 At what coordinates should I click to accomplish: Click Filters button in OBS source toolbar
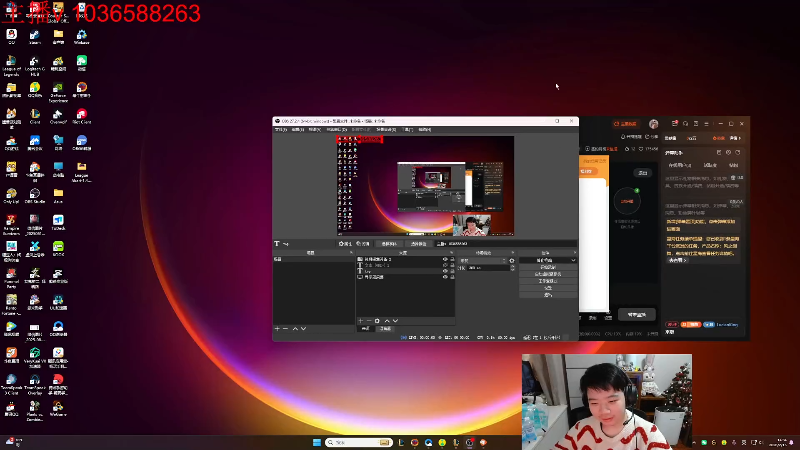363,244
